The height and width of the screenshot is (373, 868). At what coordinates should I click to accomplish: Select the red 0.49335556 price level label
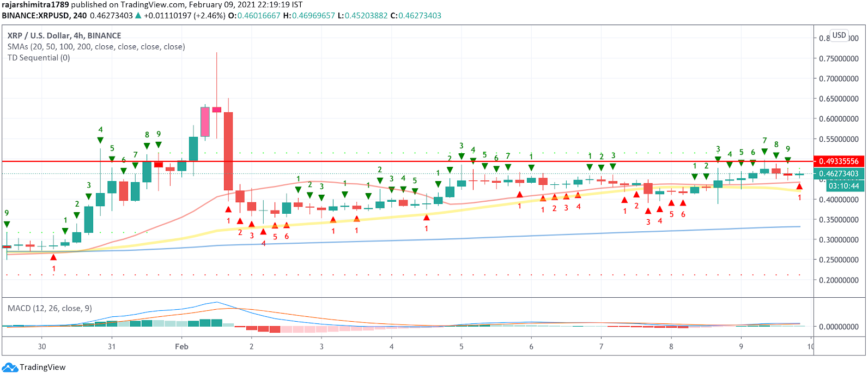pos(839,161)
